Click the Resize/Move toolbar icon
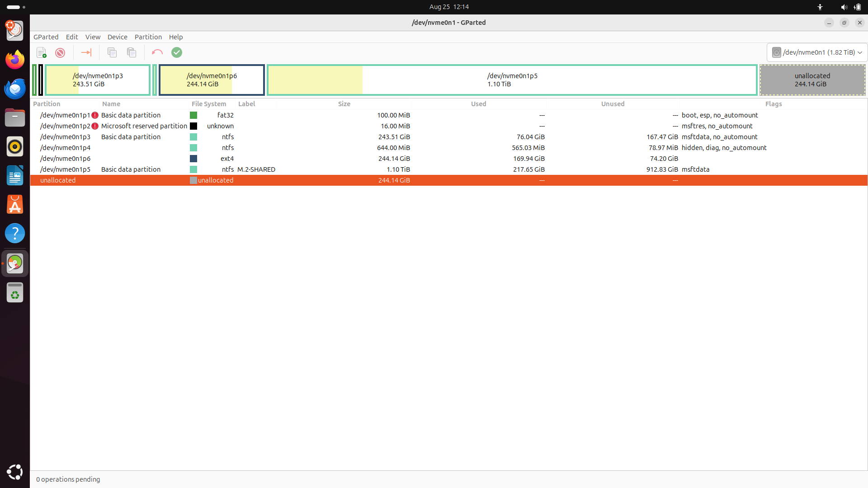868x488 pixels. (86, 53)
